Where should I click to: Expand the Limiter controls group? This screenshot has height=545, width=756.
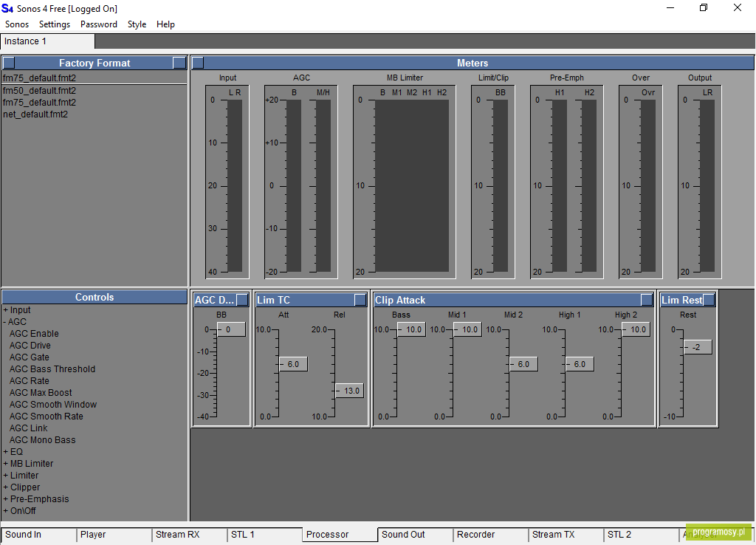tap(6, 476)
